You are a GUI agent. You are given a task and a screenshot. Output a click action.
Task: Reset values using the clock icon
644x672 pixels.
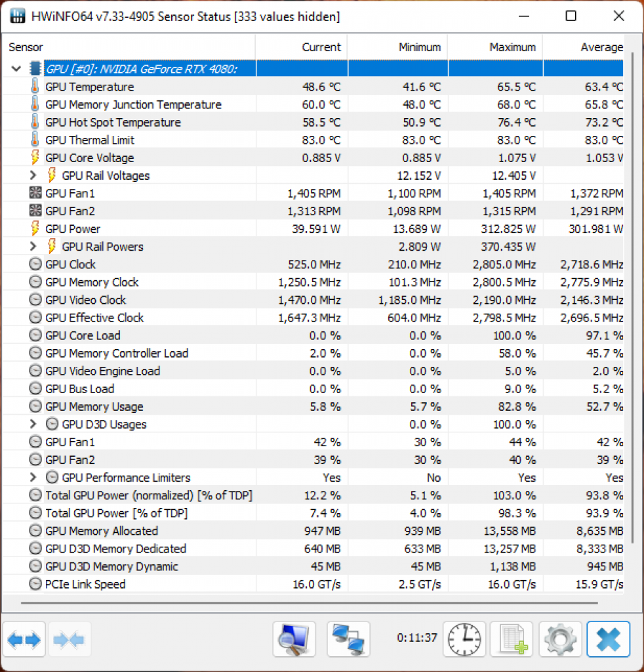[464, 639]
